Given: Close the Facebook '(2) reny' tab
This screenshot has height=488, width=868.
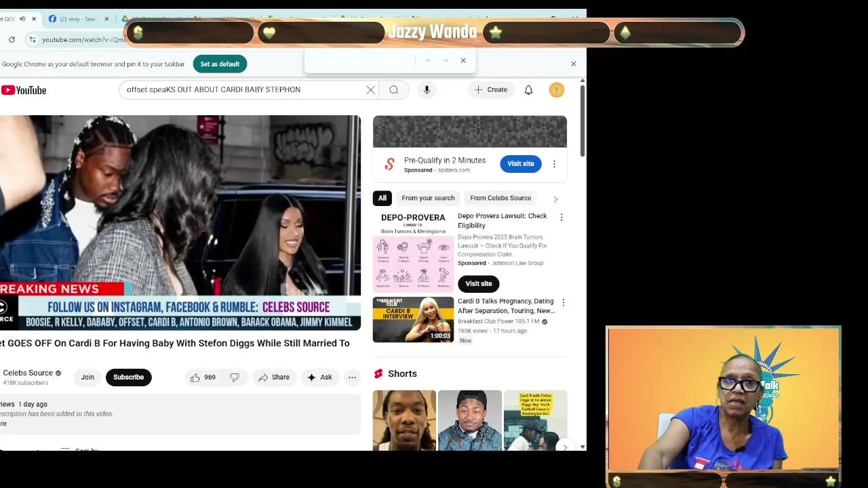Looking at the screenshot, I should (x=106, y=19).
